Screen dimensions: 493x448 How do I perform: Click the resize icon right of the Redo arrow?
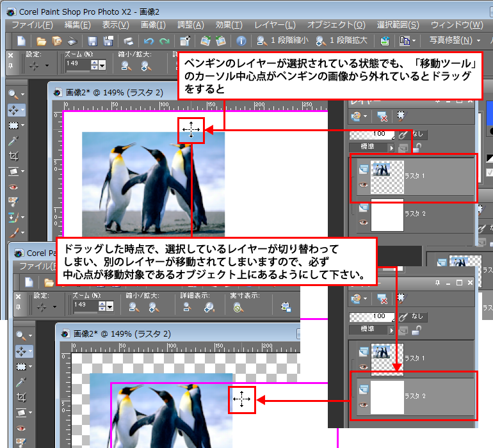pos(185,41)
